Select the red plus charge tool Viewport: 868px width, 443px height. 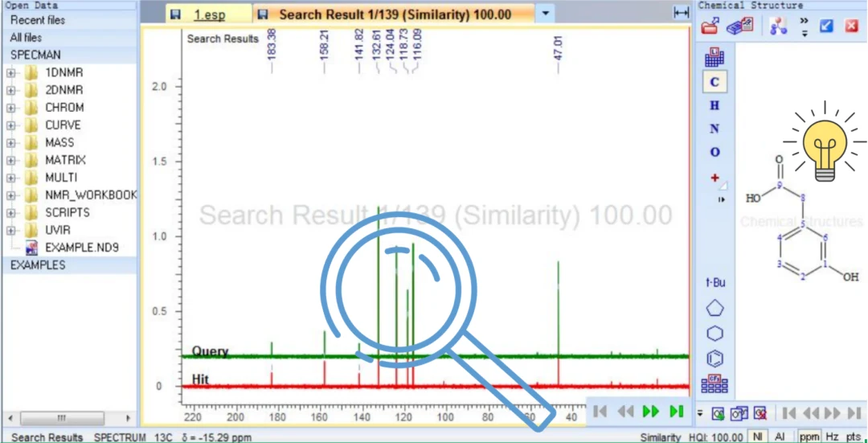tap(715, 178)
